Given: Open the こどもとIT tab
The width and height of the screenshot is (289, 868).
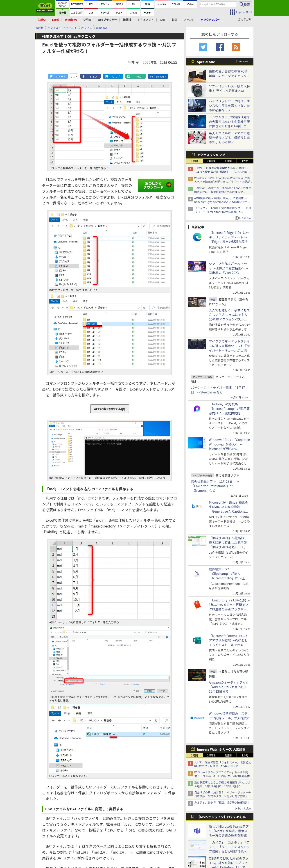Looking at the screenshot, I should point(77,12).
